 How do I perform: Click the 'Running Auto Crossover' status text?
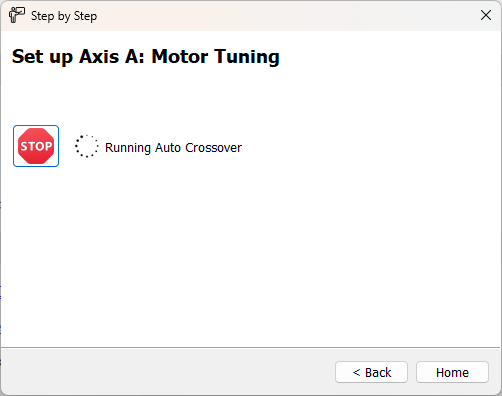(x=173, y=148)
